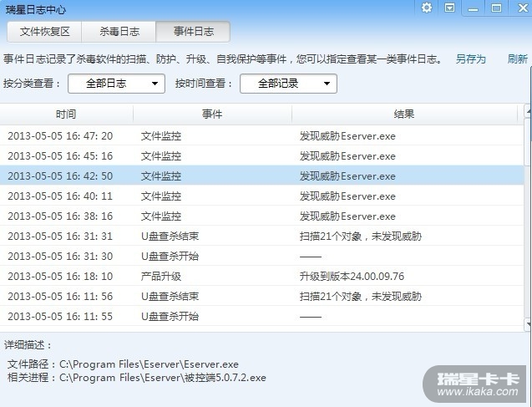Viewport: 532px width, 407px height.
Task: Select the U盘查杀结束 row at 16:11:56
Action: pos(261,296)
